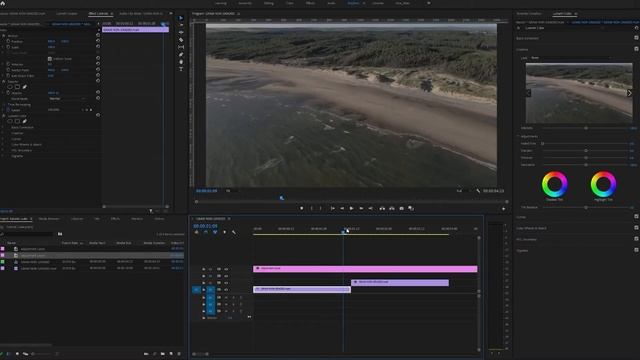
Task: Open the workspace overflow menu at top
Action: (x=429, y=3)
